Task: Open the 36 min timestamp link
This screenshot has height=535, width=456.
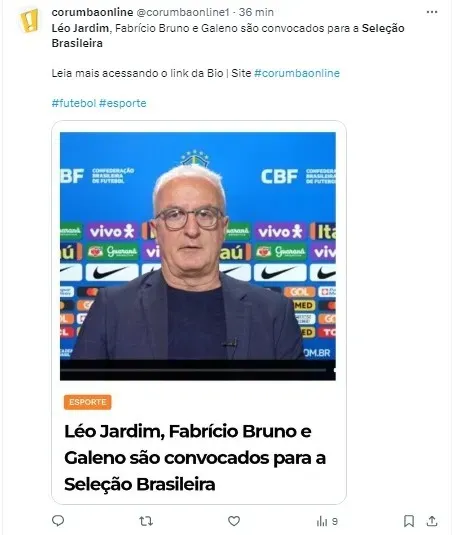Action: pos(256,12)
